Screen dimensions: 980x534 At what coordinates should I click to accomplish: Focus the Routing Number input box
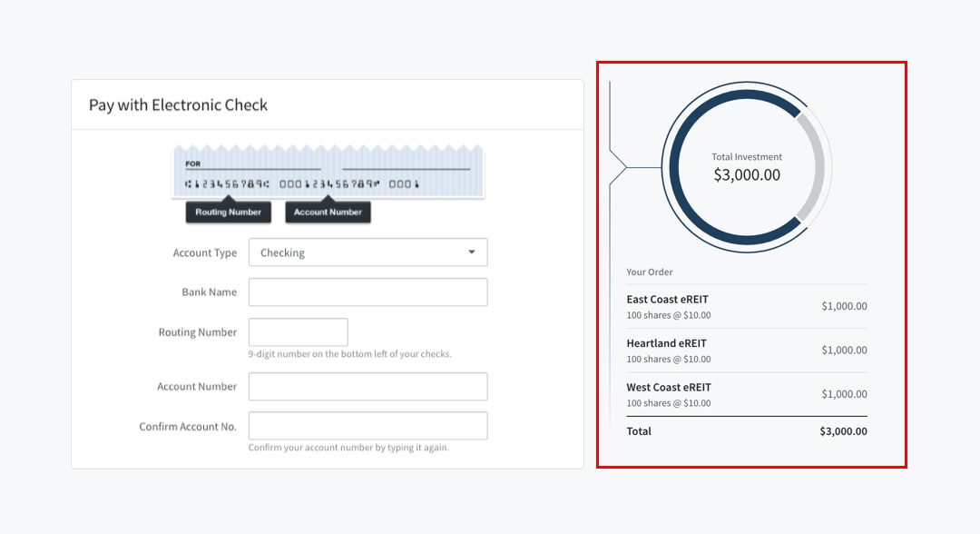point(298,332)
